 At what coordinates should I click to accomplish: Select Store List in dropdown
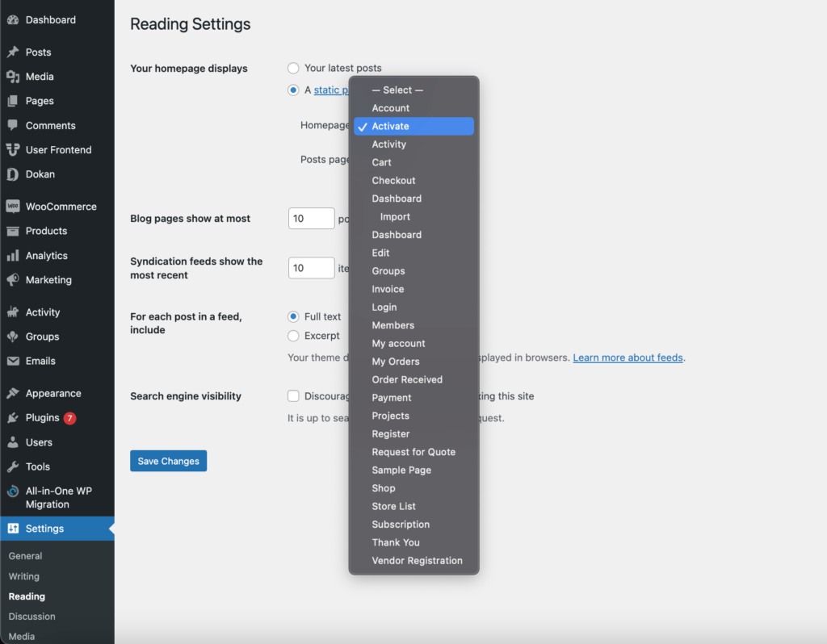414,507
